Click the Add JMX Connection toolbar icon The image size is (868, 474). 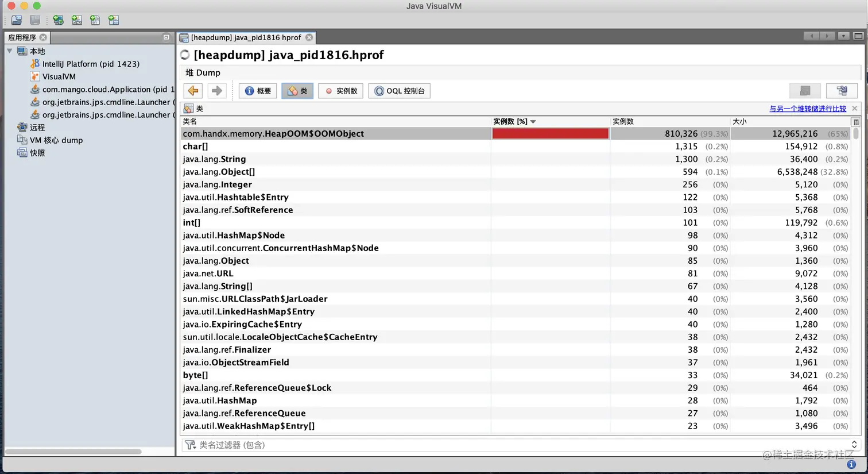point(76,20)
